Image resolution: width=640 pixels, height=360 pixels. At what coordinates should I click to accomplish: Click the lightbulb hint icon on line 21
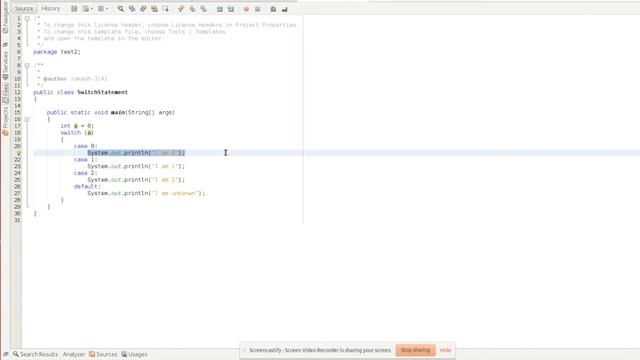click(18, 153)
